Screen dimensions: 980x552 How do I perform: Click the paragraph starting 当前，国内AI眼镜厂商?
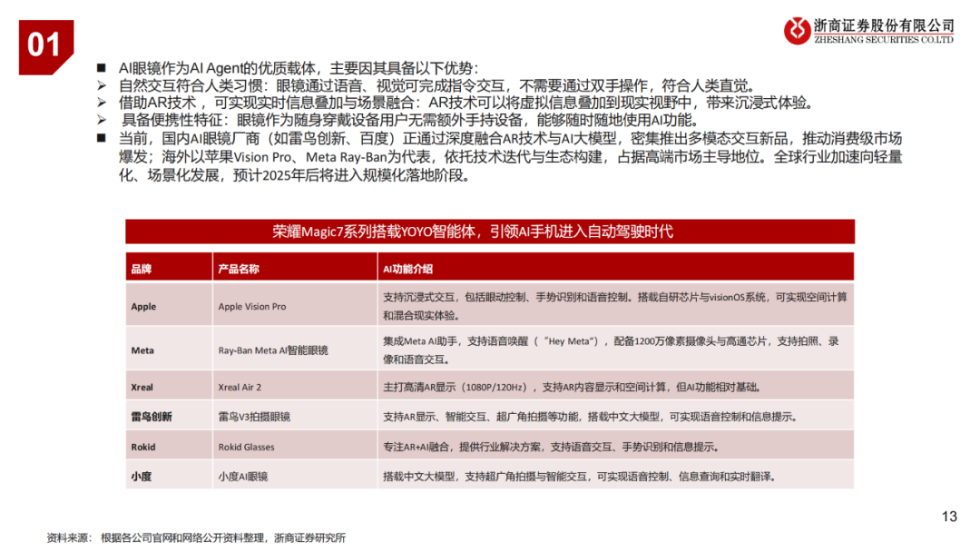511,157
